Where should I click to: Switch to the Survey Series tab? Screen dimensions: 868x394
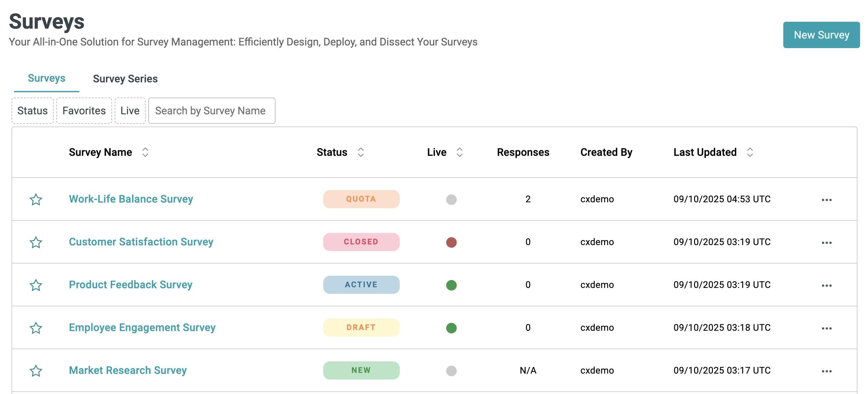(x=125, y=79)
